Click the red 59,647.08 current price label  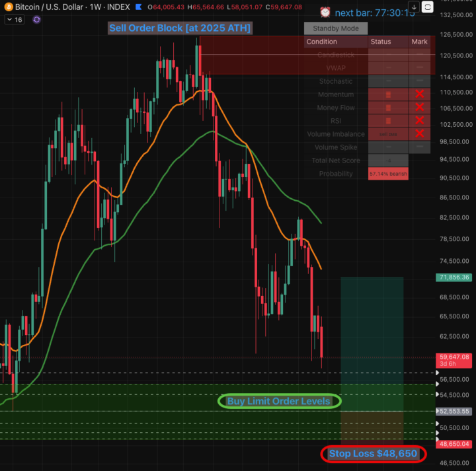point(454,360)
